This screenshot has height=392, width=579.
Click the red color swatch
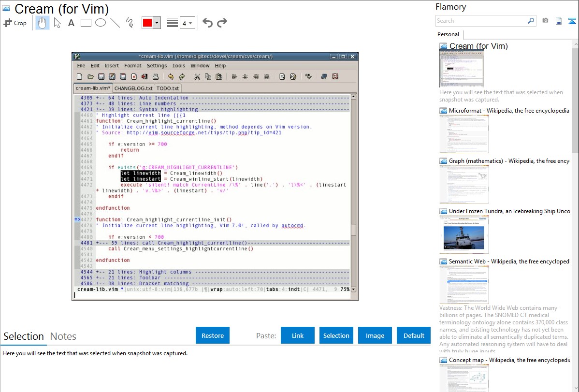coord(147,23)
